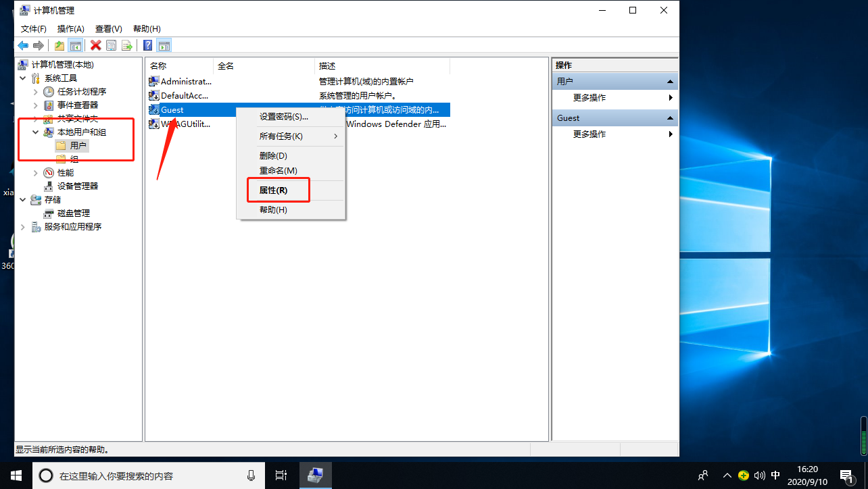
Task: Click the 性能 gauge icon
Action: 49,173
